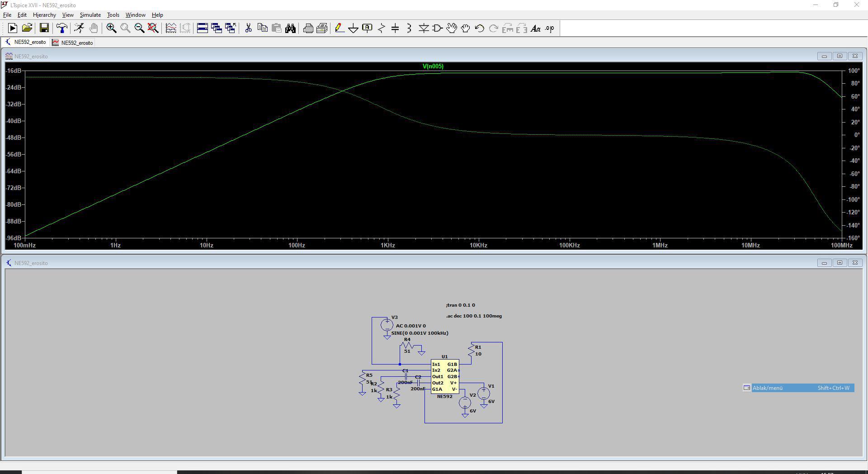
Task: Place a Capacitor from the toolbar
Action: pyautogui.click(x=395, y=28)
